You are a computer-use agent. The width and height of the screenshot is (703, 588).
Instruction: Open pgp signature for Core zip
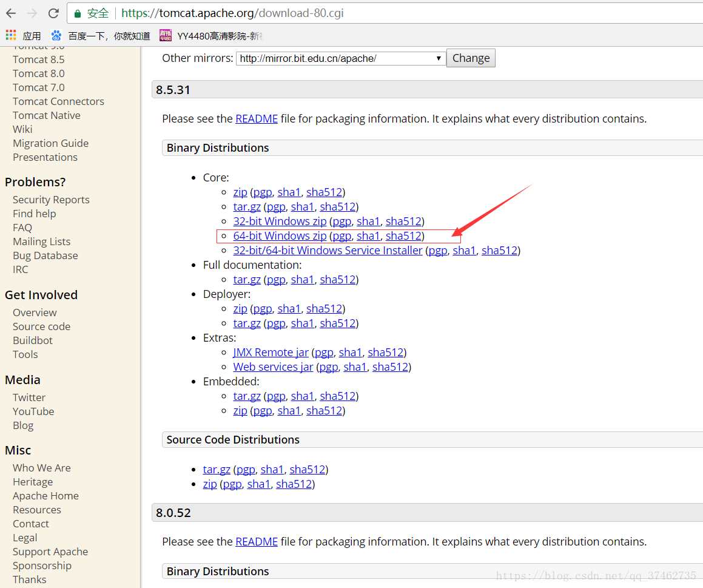click(263, 192)
